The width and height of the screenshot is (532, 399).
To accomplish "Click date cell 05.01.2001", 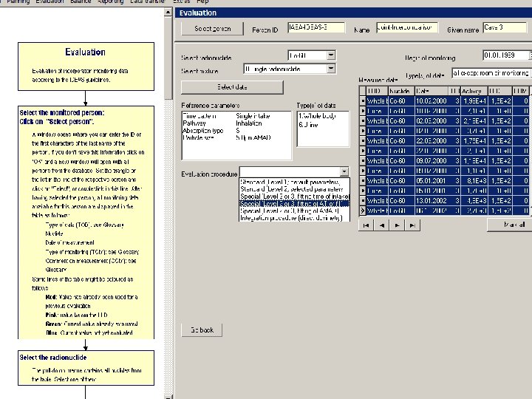I will [x=432, y=181].
